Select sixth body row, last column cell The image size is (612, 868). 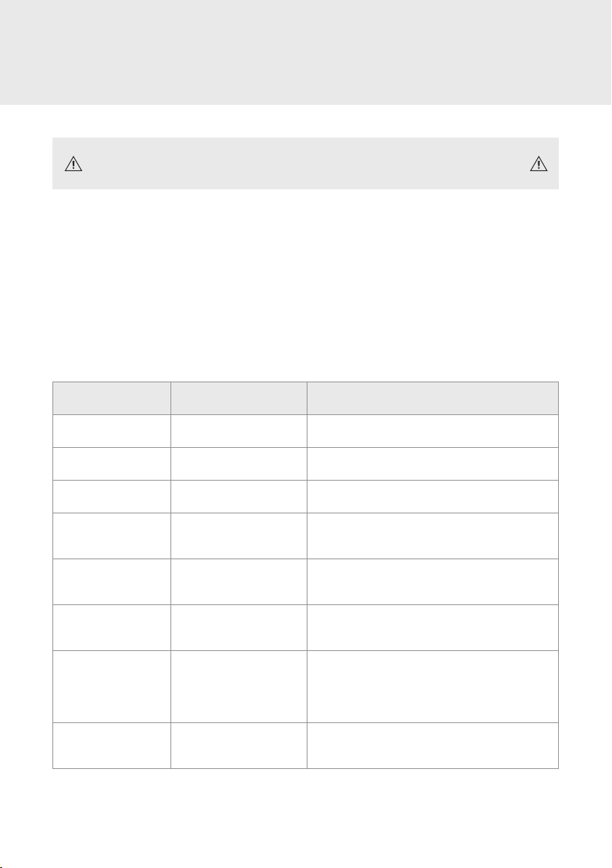coord(433,628)
